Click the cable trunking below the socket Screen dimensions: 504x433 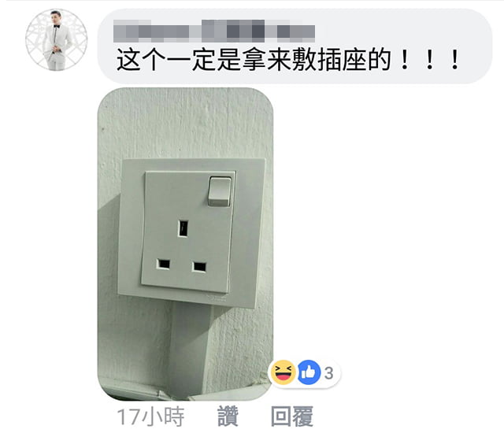tap(190, 347)
